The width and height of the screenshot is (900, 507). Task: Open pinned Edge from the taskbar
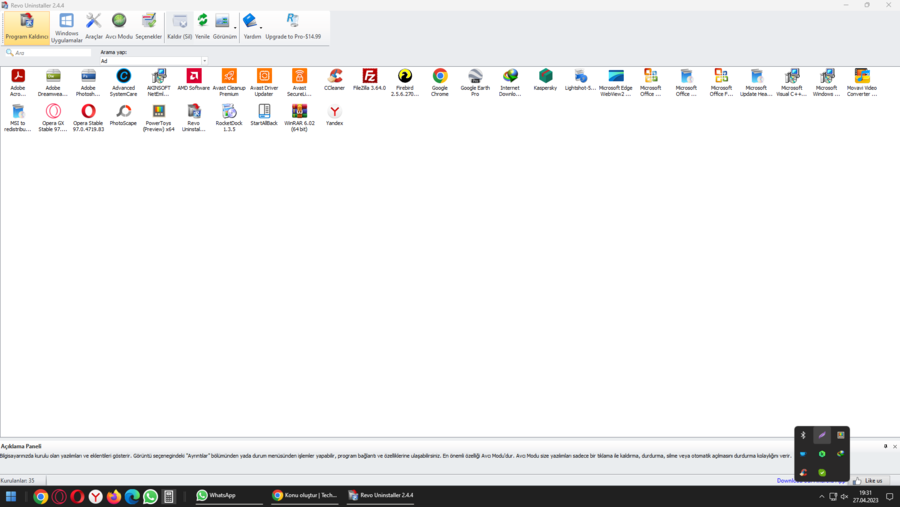[x=132, y=496]
